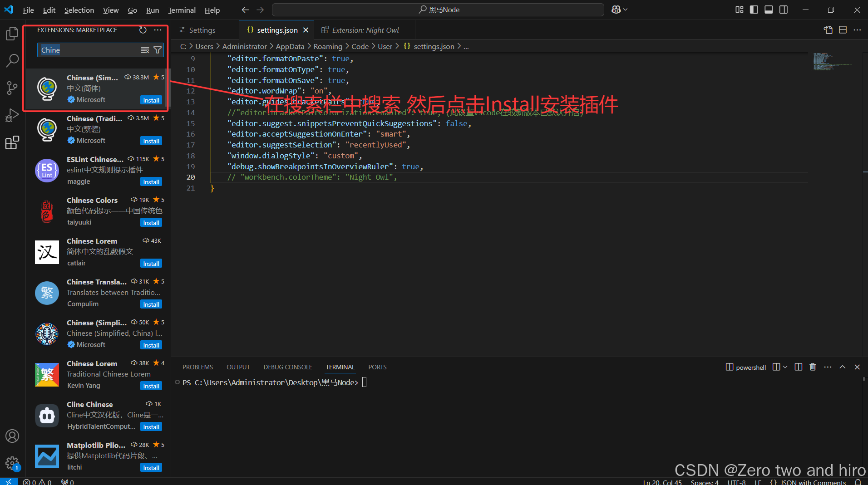Install the Cline Chinese extension
Screen dimensions: 868x485
coord(151,427)
